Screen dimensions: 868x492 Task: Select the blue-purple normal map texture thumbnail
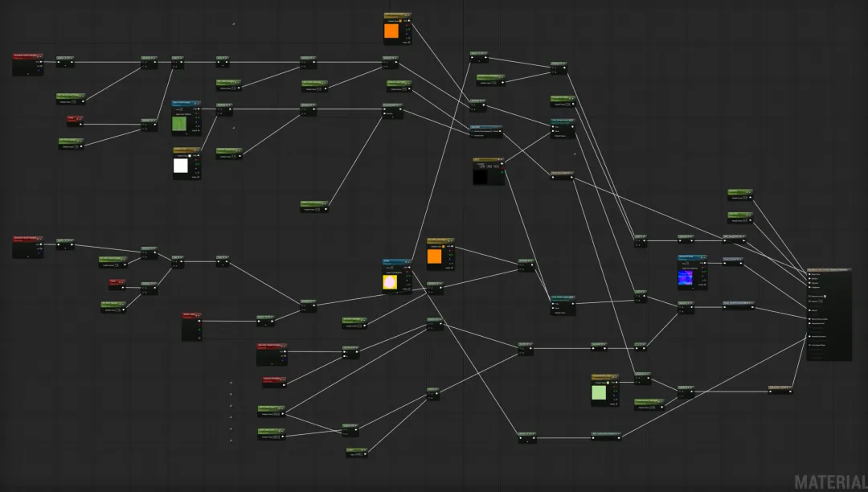(686, 277)
